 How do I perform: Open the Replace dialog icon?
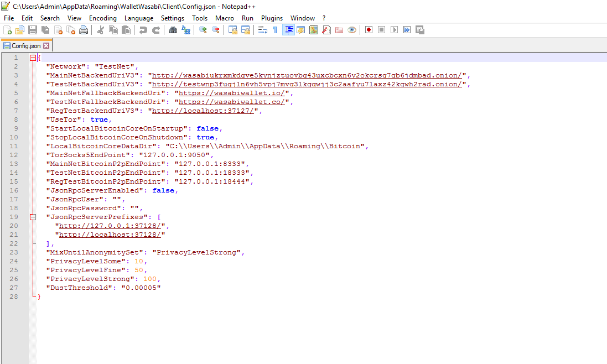[186, 30]
